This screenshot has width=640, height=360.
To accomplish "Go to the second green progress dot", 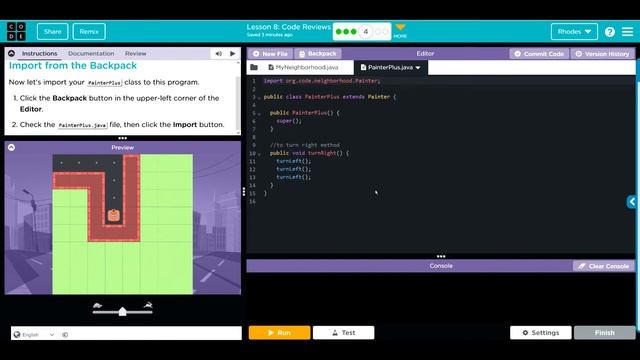I will [x=346, y=31].
